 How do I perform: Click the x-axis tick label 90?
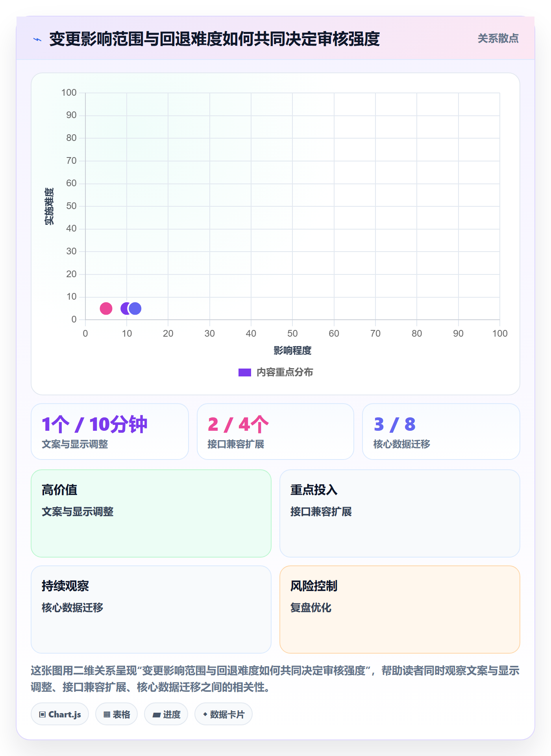coord(458,334)
